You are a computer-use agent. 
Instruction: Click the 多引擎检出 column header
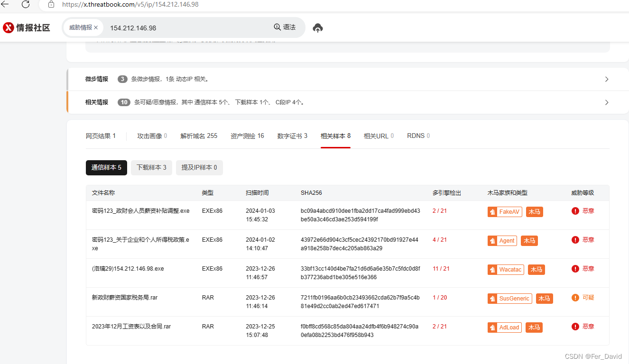[x=447, y=193]
